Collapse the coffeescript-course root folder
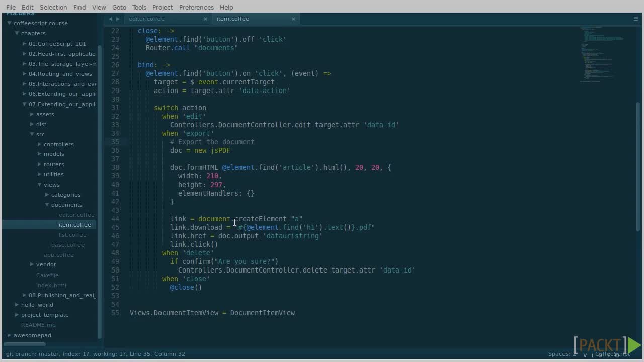 pos(9,23)
